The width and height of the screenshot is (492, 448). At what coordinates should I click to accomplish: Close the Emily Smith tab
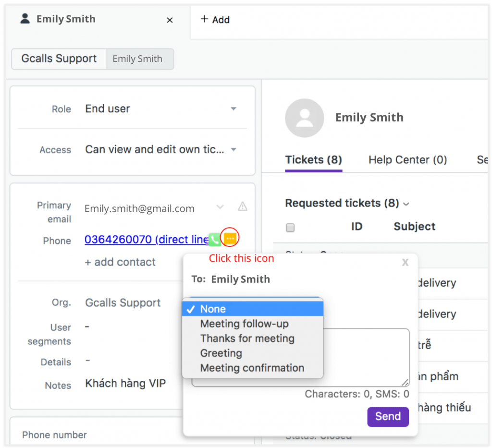tap(170, 20)
